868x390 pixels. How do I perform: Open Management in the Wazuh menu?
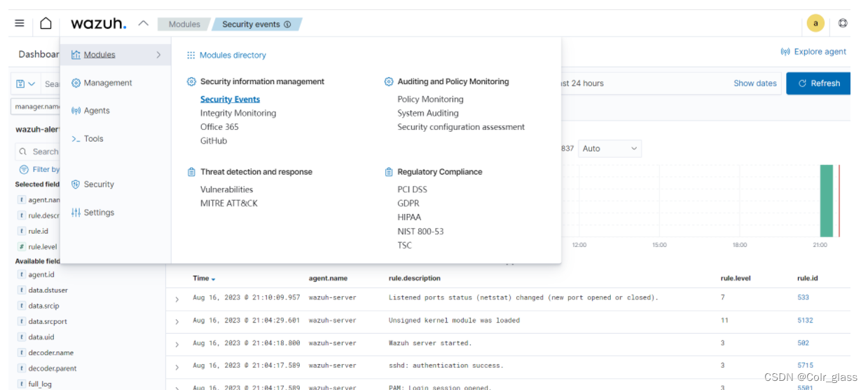[108, 83]
